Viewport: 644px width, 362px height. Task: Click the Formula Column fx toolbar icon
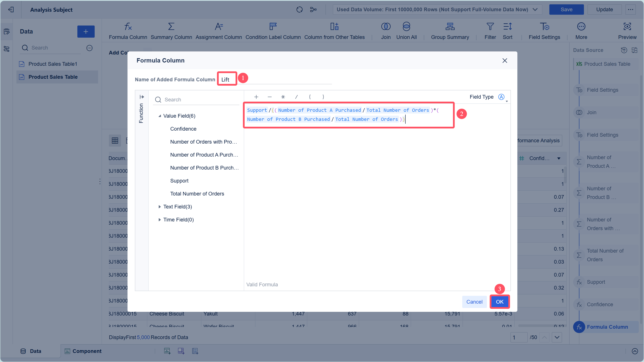(x=128, y=27)
